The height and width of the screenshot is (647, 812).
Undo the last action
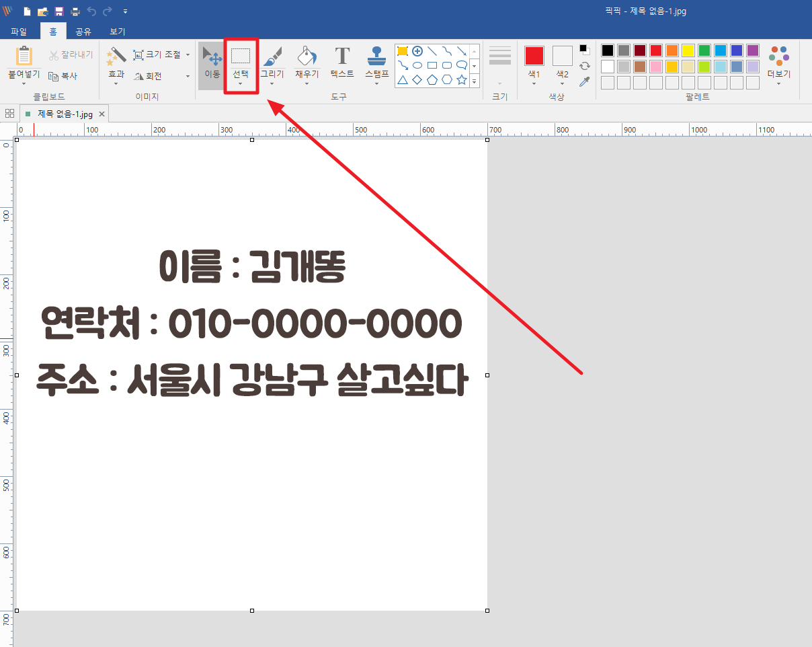[91, 11]
